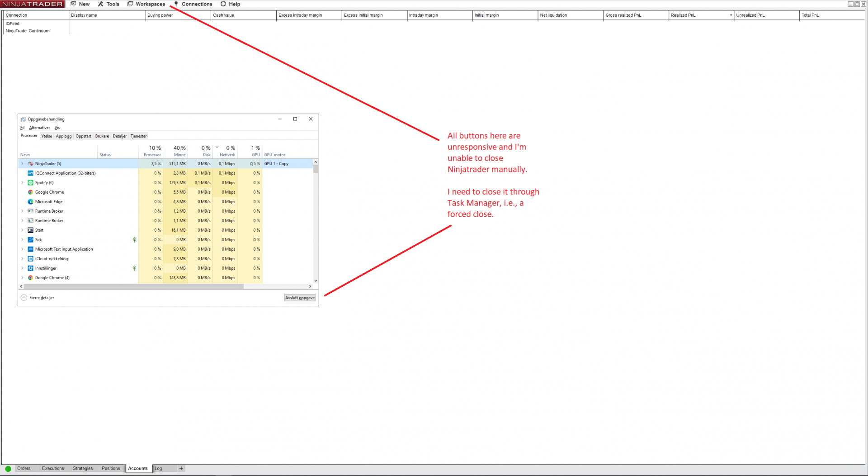868x476 pixels.
Task: Select the IQConnect Application process icon
Action: [30, 173]
